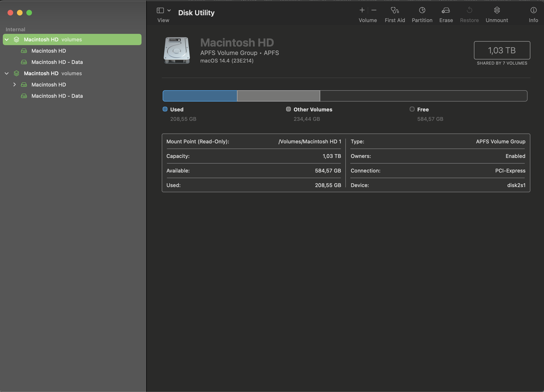
Task: Click the Used legend square
Action: pos(165,109)
